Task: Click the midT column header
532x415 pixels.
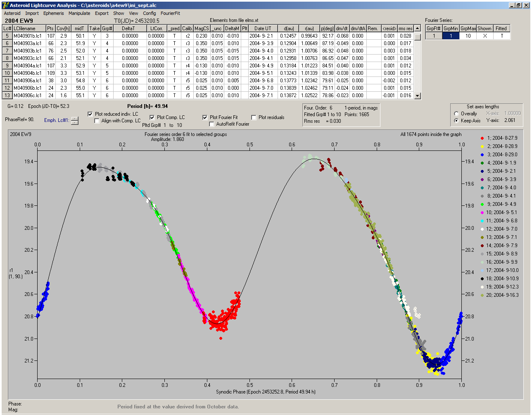Action: point(80,29)
